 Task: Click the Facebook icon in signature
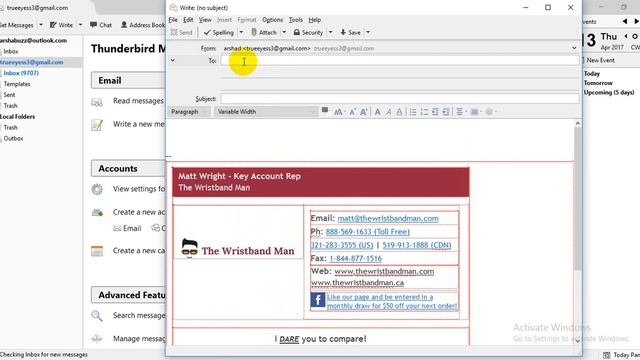click(x=318, y=301)
